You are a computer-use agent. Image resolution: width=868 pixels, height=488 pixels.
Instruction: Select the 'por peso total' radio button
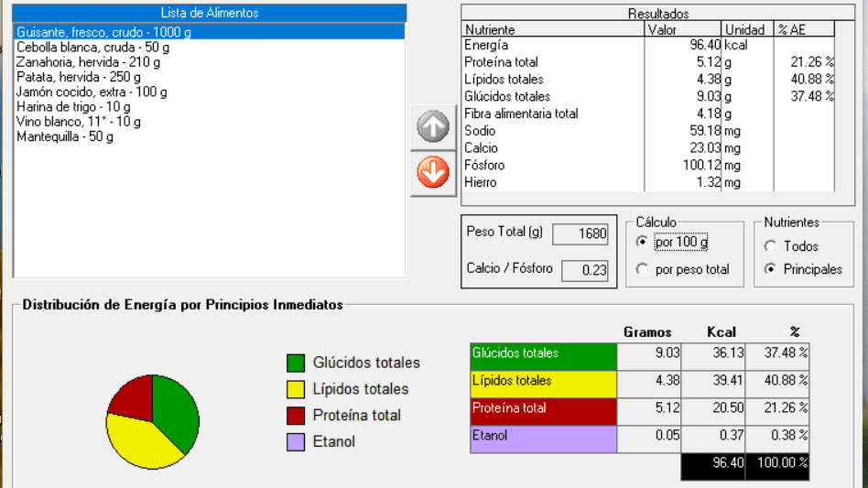point(643,269)
